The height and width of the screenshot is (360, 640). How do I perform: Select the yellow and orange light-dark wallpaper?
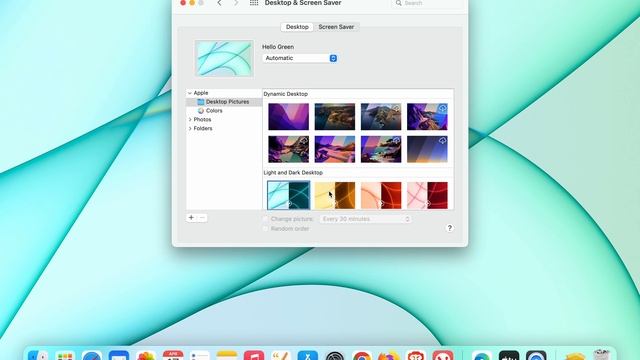coord(335,196)
